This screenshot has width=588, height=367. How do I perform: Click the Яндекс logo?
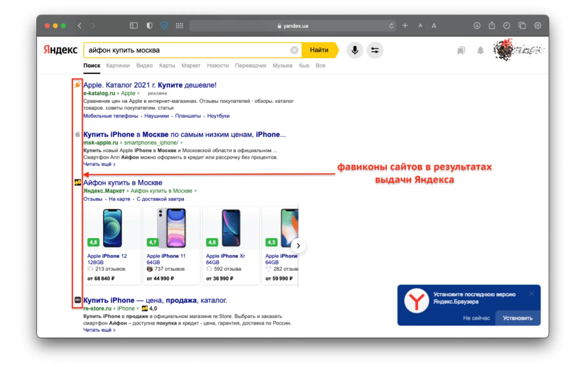[x=61, y=50]
